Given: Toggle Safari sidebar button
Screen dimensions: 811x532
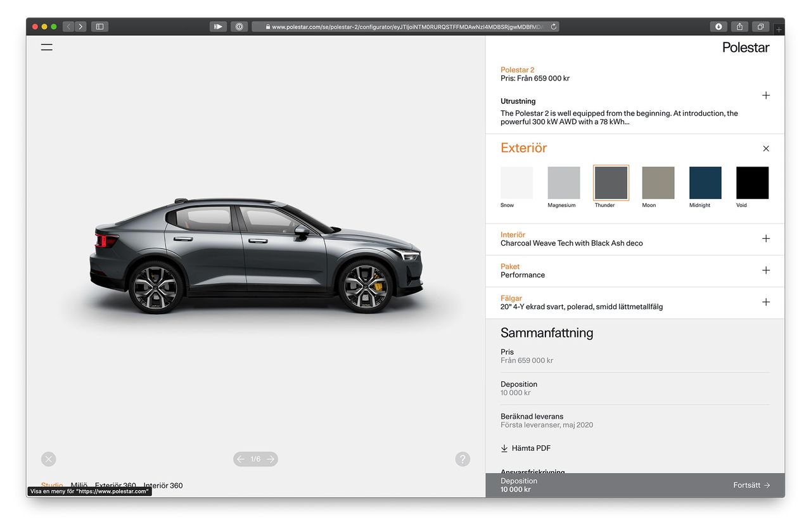Looking at the screenshot, I should (x=99, y=27).
